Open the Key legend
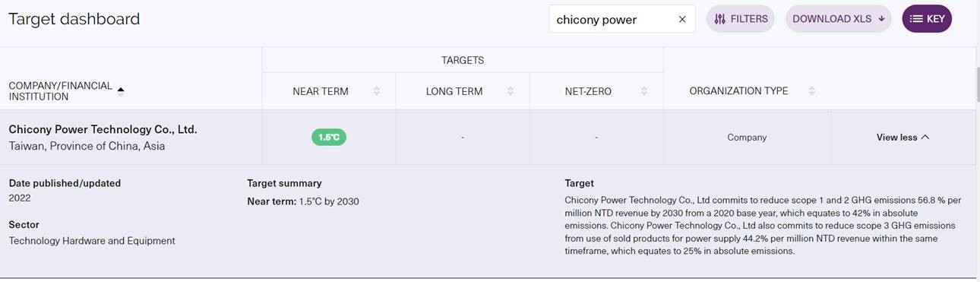Screen dimensions: 980x282 point(927,19)
